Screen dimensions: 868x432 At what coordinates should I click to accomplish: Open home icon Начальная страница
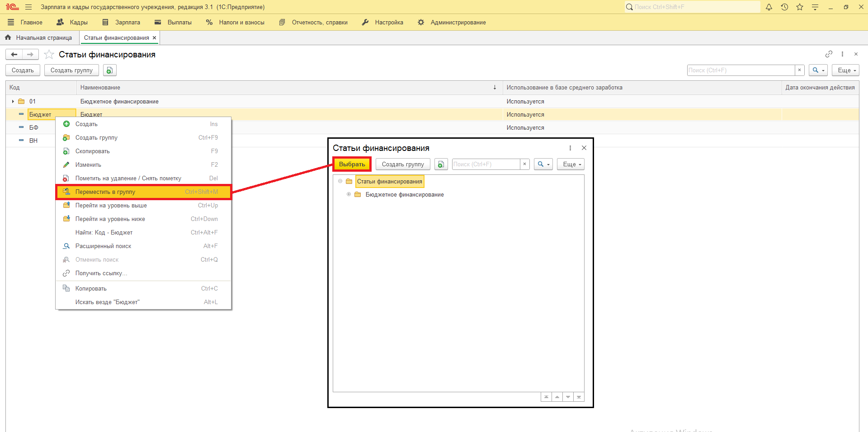(x=8, y=38)
